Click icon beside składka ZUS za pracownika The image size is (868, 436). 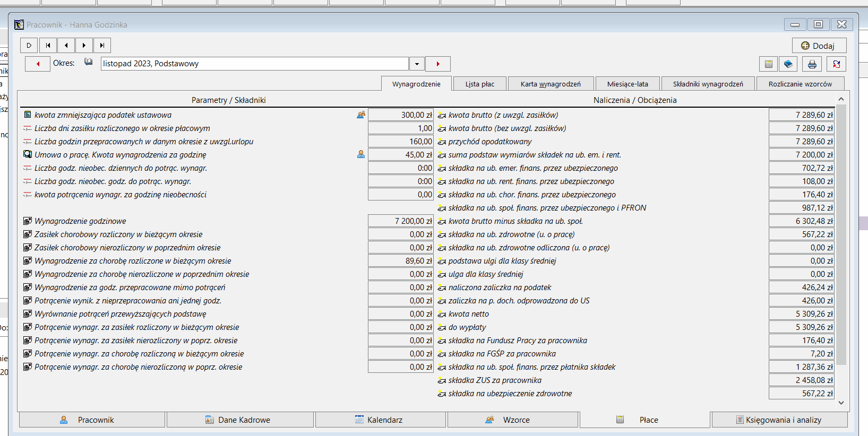click(x=442, y=380)
